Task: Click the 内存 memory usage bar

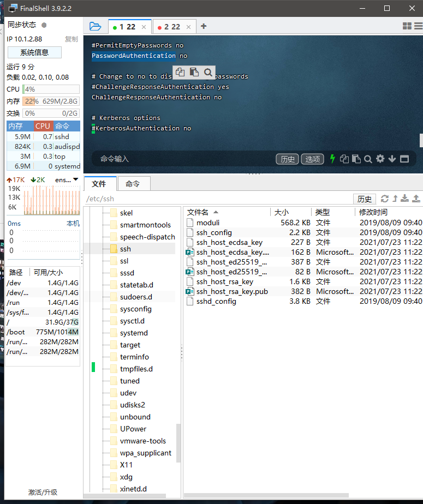Action: (x=51, y=101)
